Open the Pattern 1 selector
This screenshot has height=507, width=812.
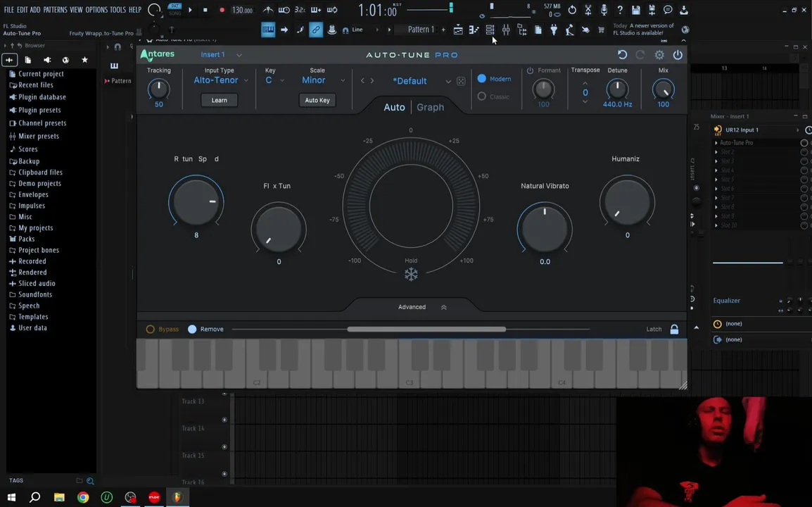tap(421, 30)
